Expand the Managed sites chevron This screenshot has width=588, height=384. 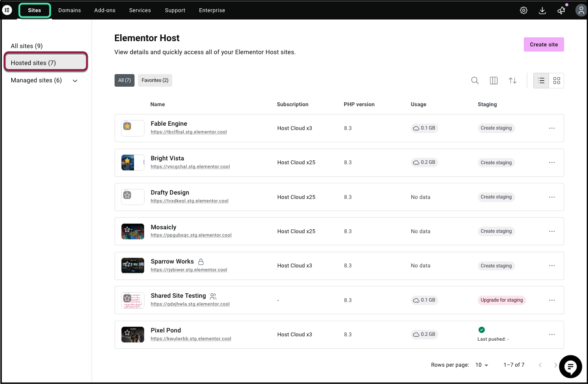[x=75, y=81]
